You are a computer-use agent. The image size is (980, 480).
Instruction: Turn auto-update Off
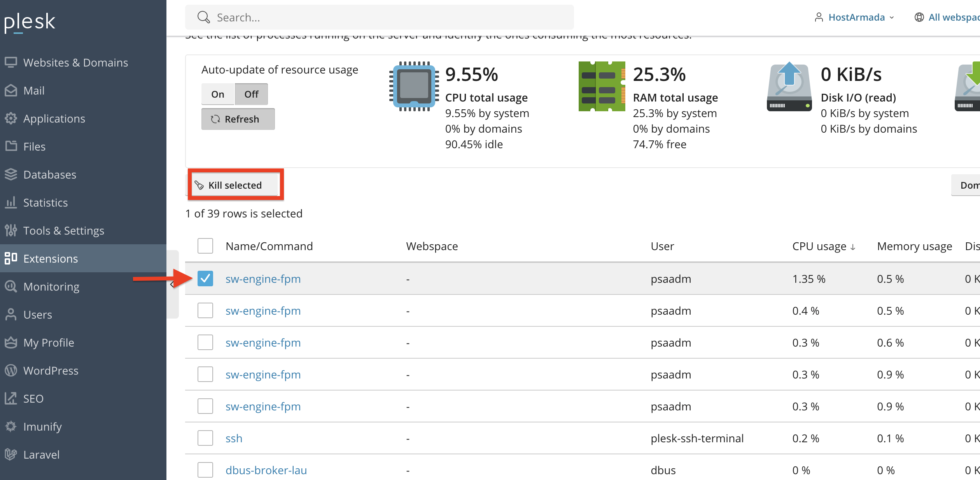(x=251, y=94)
